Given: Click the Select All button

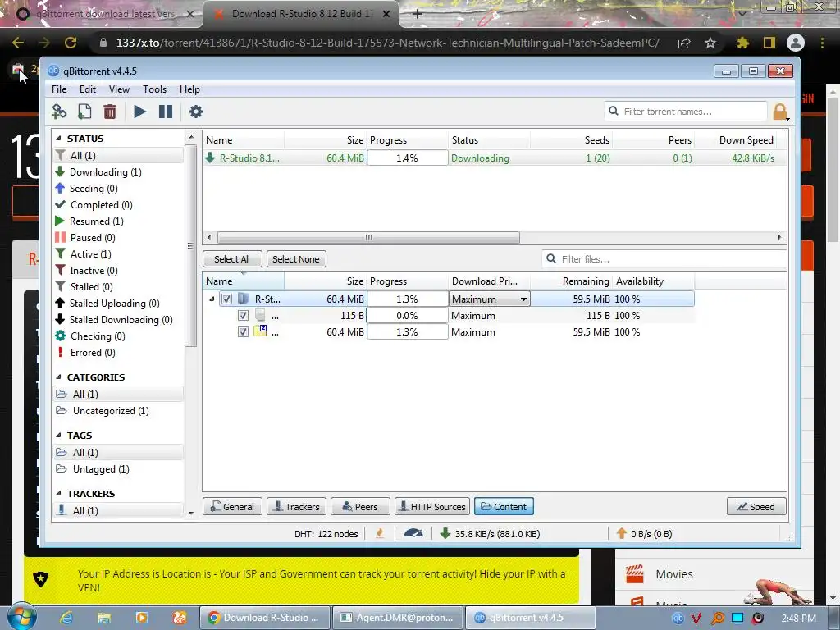Looking at the screenshot, I should coord(232,259).
